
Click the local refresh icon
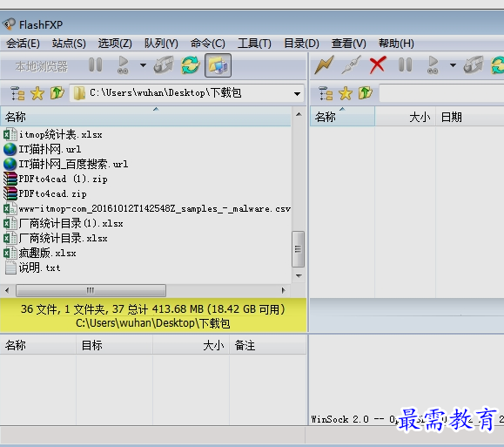pos(191,65)
